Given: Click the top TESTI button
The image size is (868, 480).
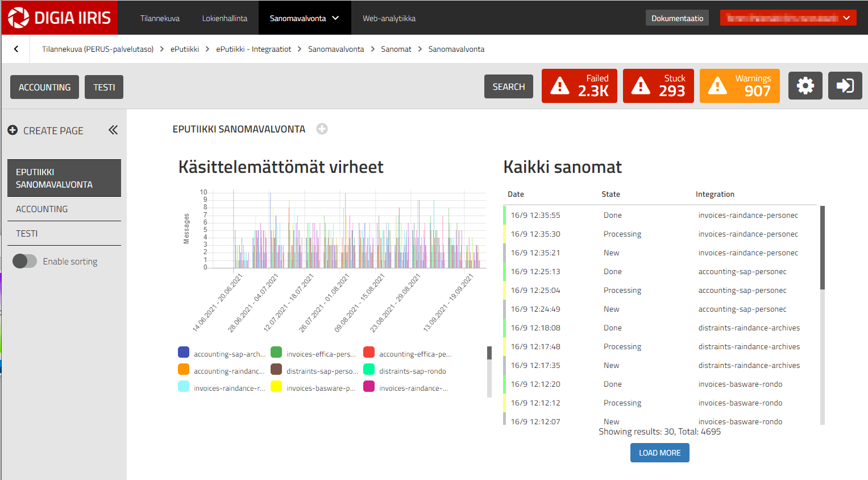Looking at the screenshot, I should tap(104, 87).
